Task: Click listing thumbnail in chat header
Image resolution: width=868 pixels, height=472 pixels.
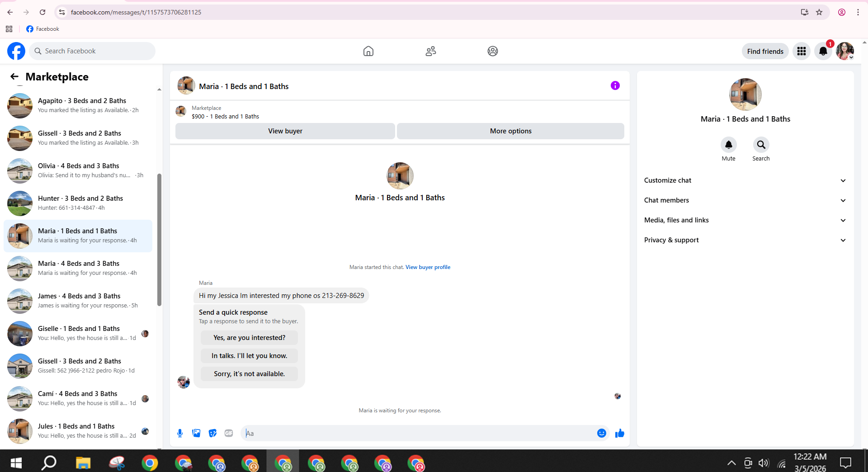Action: pyautogui.click(x=186, y=85)
